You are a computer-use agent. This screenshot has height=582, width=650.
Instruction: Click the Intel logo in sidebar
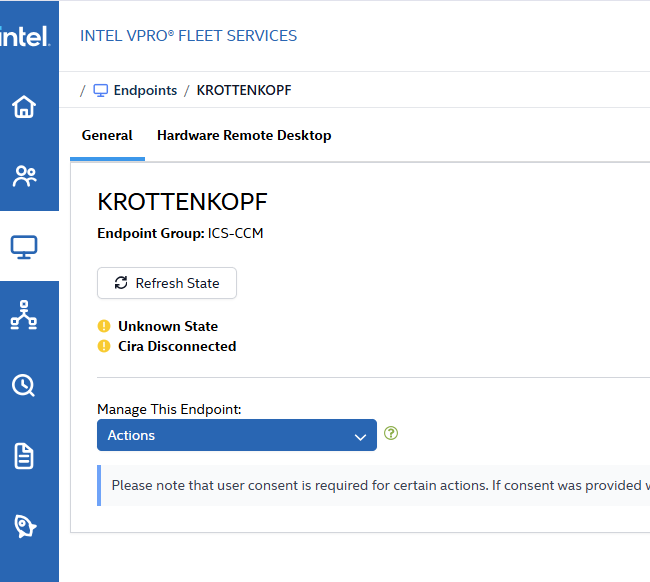point(25,36)
